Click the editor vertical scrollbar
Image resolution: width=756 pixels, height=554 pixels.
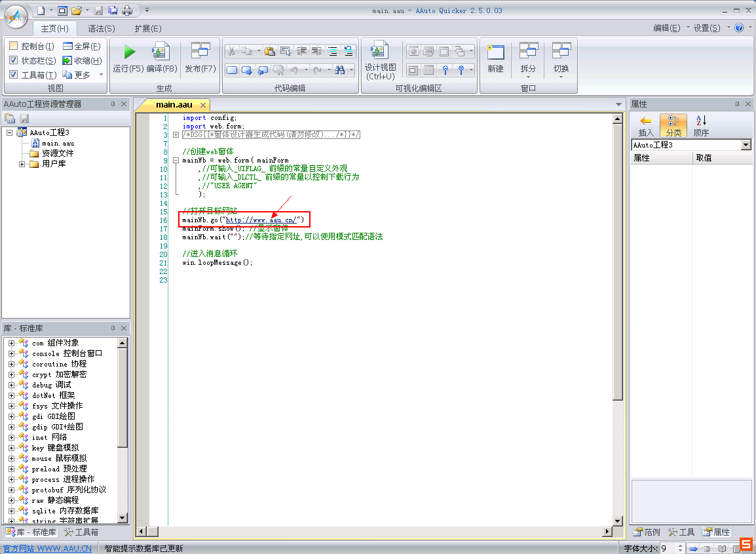pos(617,262)
